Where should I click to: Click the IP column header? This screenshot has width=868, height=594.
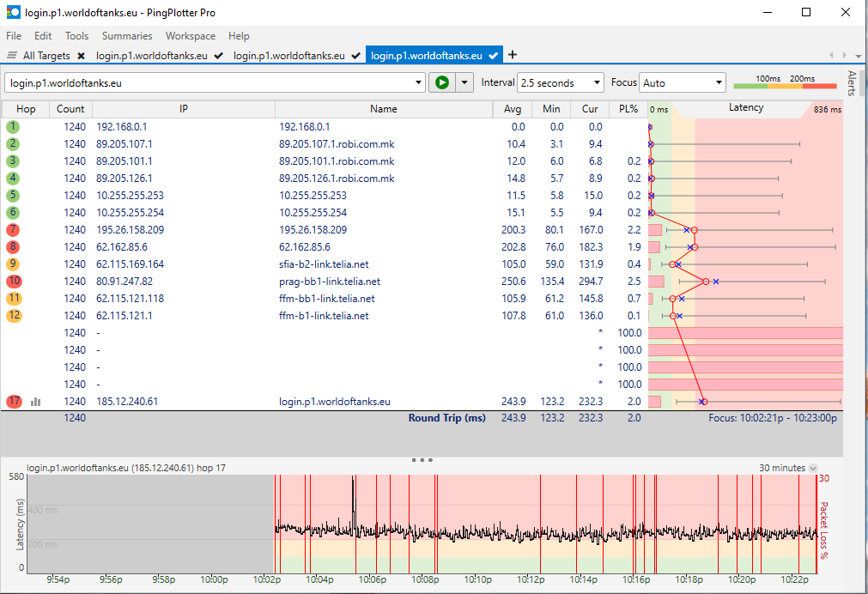click(x=183, y=109)
